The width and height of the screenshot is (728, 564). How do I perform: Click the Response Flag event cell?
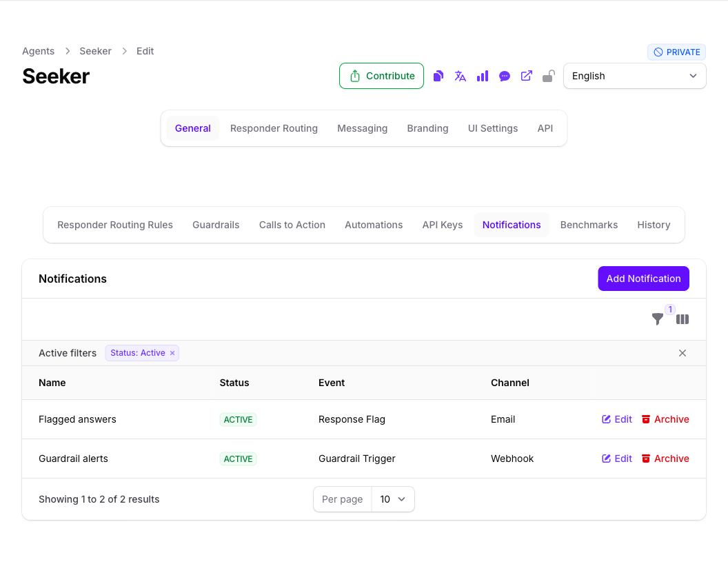coord(352,420)
